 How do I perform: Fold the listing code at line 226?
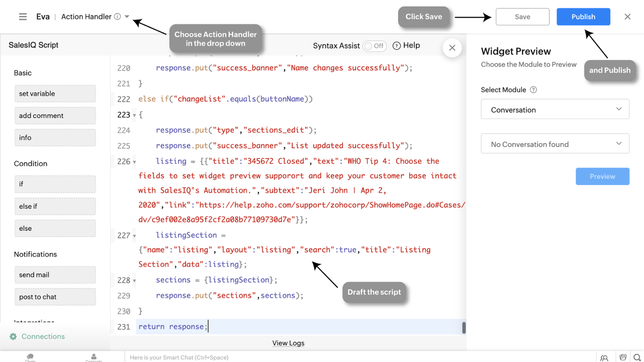point(134,162)
